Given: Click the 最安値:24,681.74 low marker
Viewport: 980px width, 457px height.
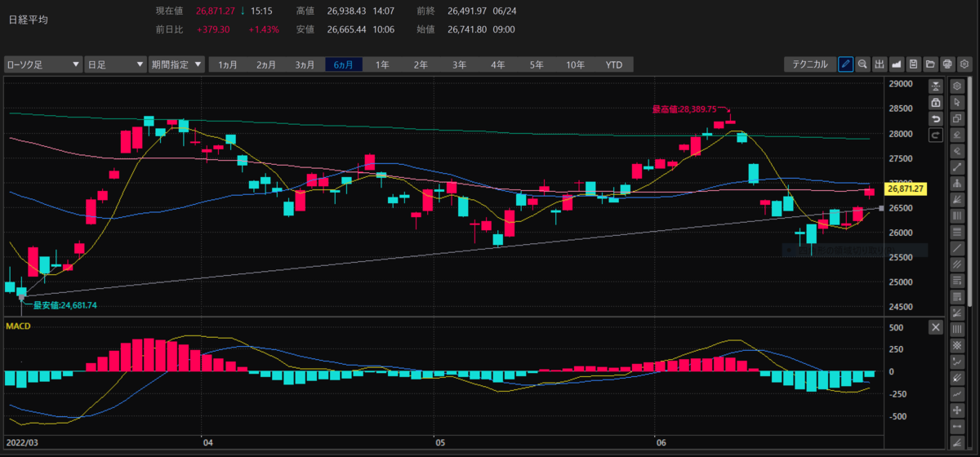Looking at the screenshot, I should click(65, 305).
